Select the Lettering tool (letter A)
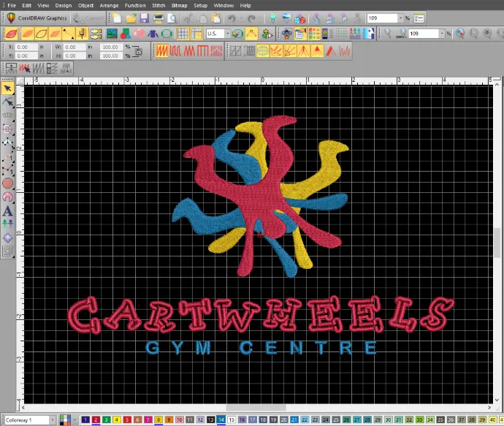 click(x=8, y=211)
